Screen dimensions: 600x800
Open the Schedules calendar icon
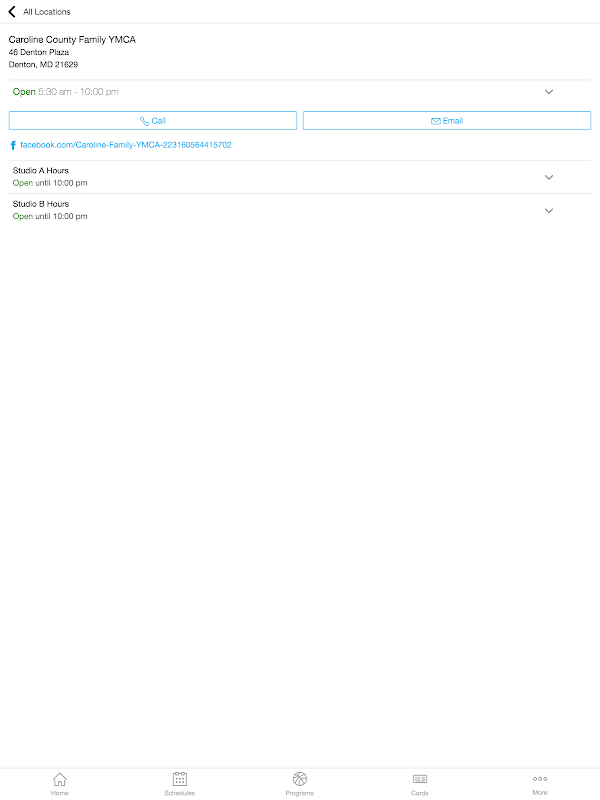(180, 779)
